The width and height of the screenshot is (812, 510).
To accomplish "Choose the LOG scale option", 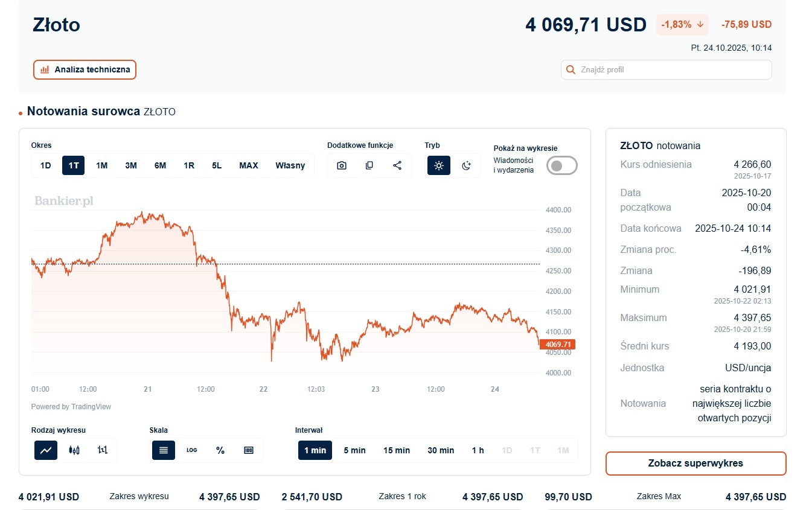I will [192, 450].
